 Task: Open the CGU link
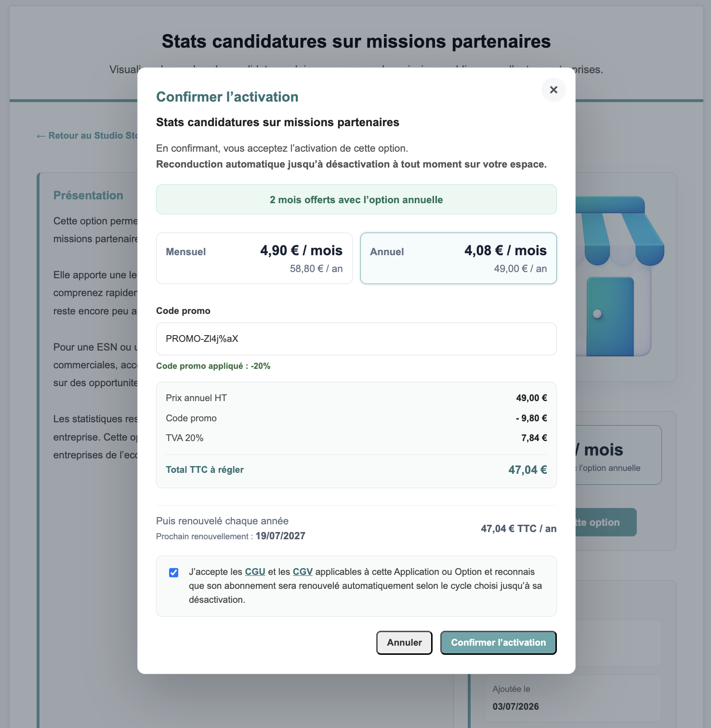tap(255, 572)
